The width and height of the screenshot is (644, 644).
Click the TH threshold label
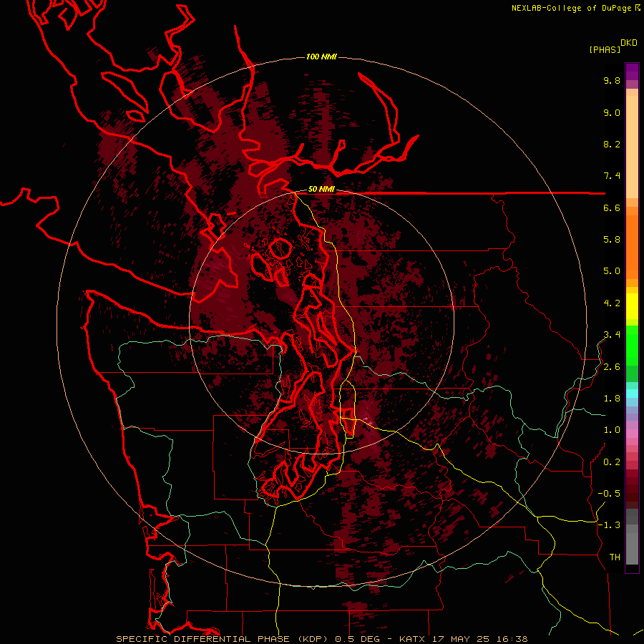click(615, 557)
